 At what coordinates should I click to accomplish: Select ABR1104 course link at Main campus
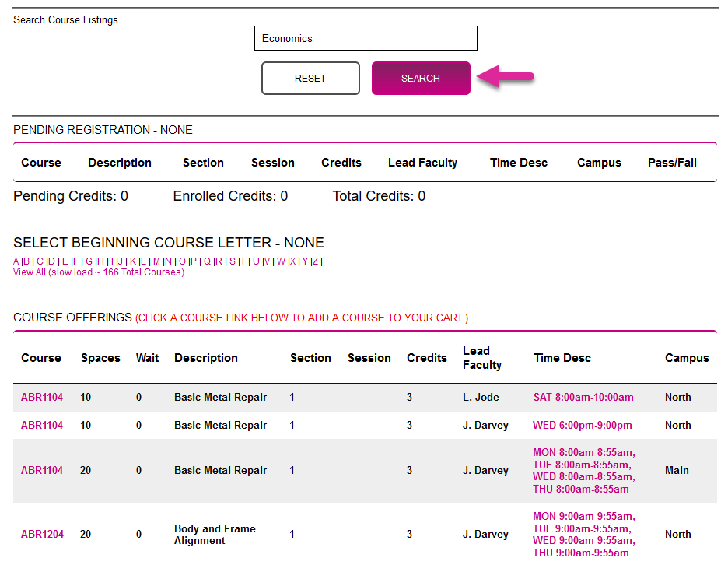[x=42, y=471]
